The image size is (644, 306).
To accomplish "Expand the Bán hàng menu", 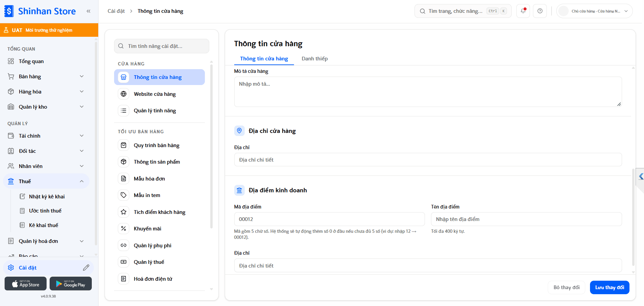I will coord(46,77).
